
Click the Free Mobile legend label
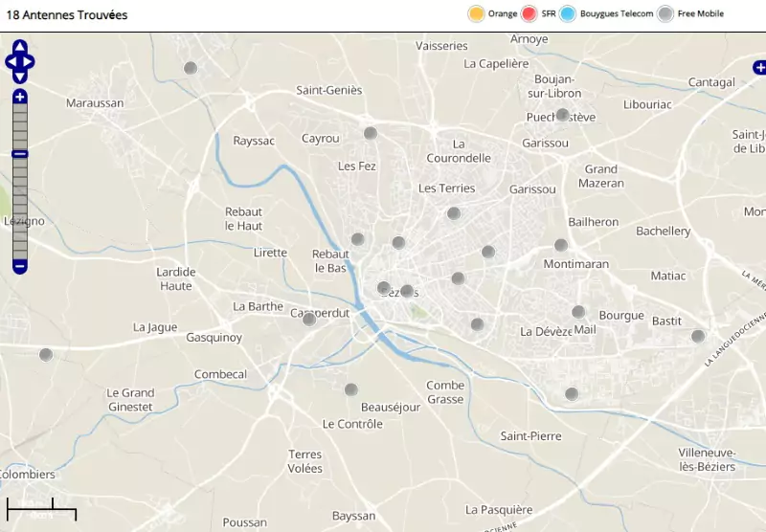click(x=700, y=13)
